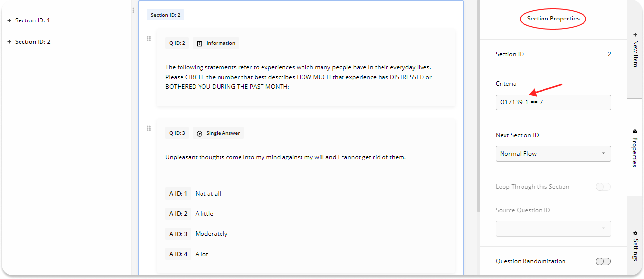Open the Source Question ID dropdown

(553, 228)
